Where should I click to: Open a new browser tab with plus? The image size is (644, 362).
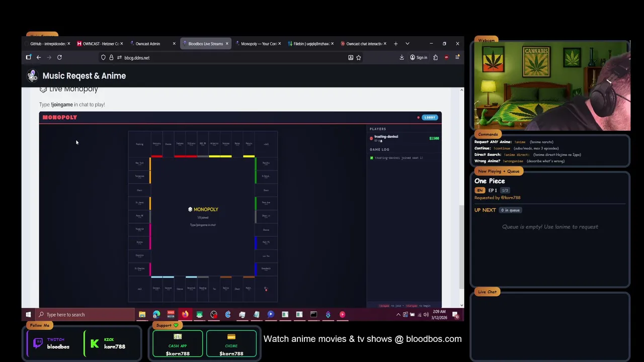(x=395, y=44)
